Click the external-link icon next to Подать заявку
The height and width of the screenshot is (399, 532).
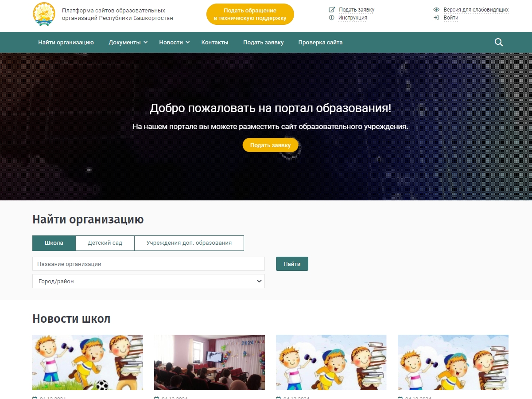[331, 9]
